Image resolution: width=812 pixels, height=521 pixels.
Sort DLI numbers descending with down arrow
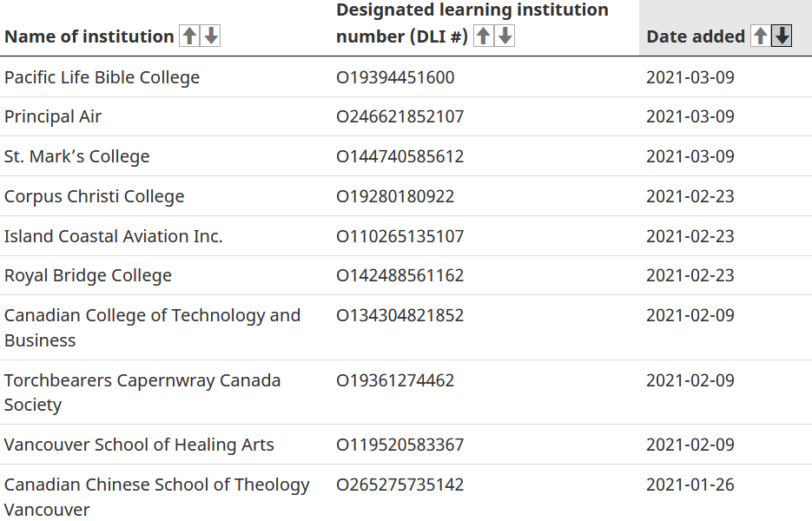[505, 36]
